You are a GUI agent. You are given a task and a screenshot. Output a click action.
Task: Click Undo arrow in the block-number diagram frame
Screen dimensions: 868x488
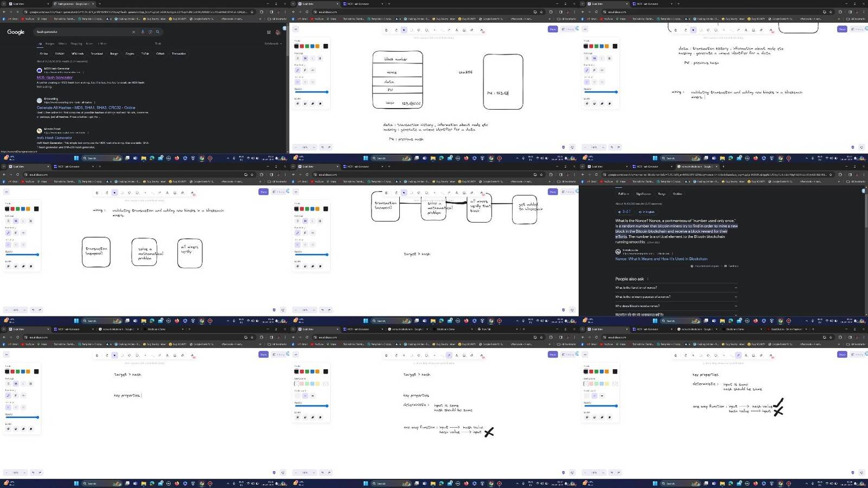[x=322, y=147]
